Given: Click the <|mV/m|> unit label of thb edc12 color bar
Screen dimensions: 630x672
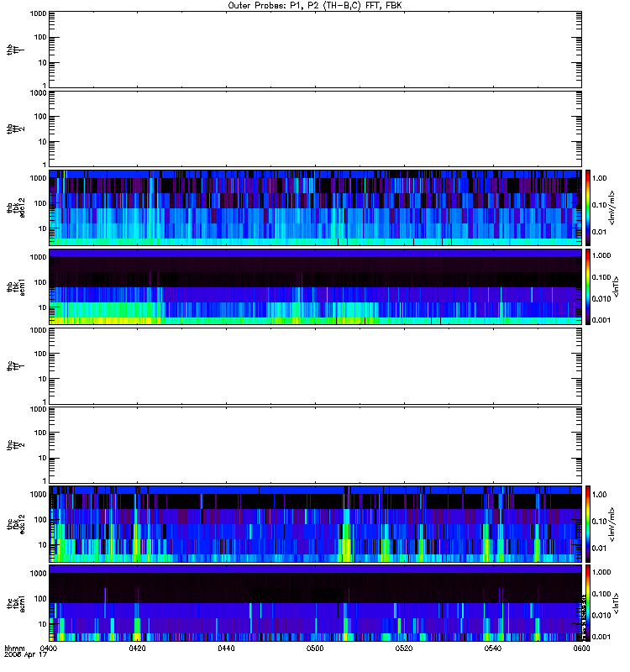Looking at the screenshot, I should [x=612, y=207].
